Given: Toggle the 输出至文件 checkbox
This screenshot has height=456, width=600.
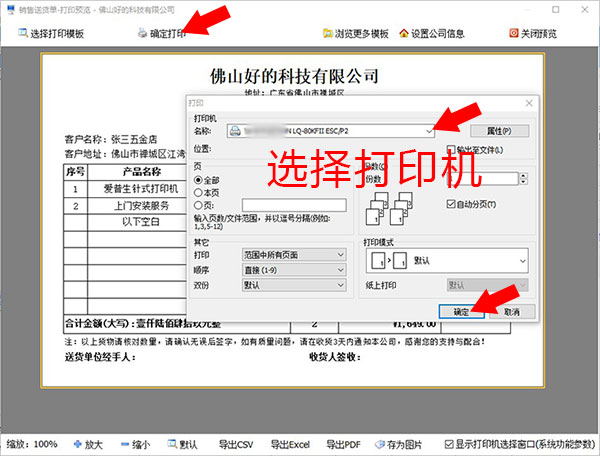Looking at the screenshot, I should (451, 149).
